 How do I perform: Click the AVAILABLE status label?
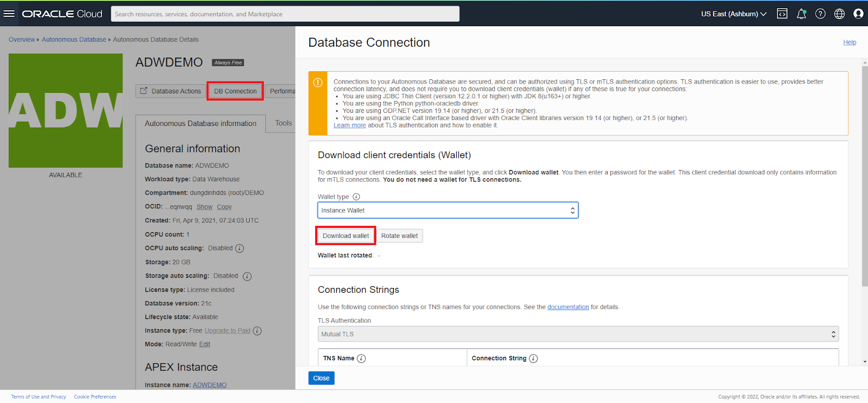[x=66, y=175]
